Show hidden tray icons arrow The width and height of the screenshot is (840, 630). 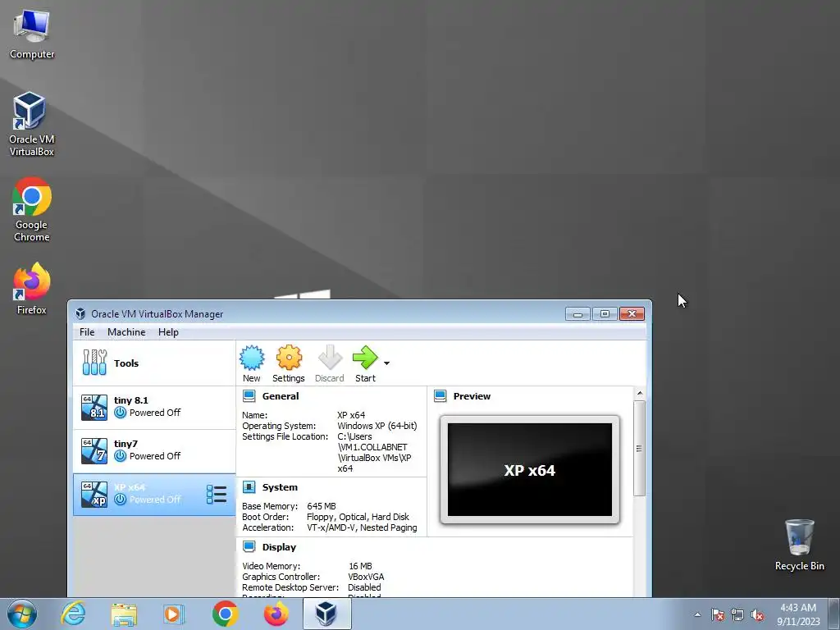coord(697,614)
